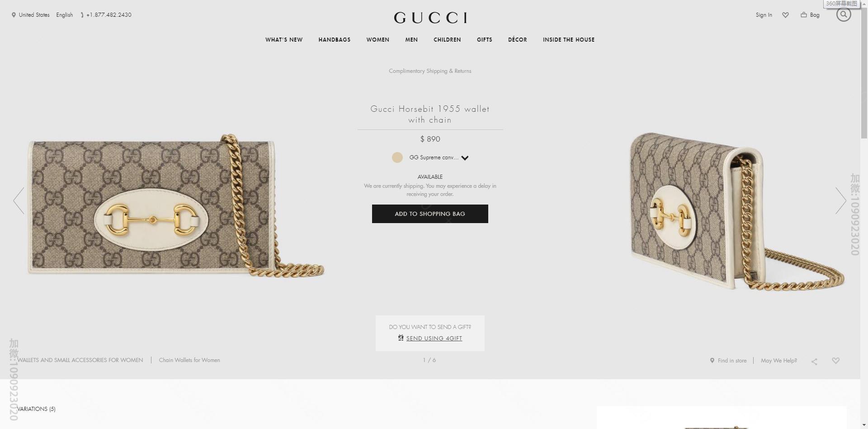Add product to wishlist heart at bottom right

(836, 361)
